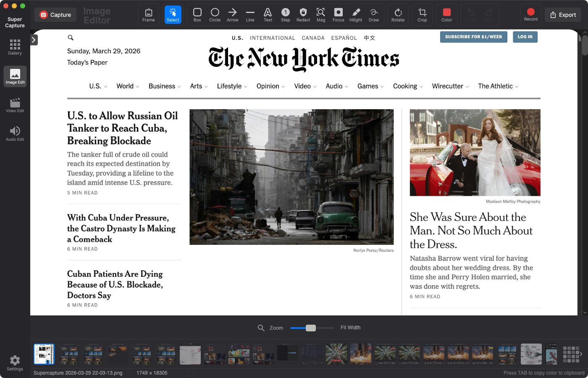Open the Step numbering tool
This screenshot has width=588, height=378.
coord(285,15)
